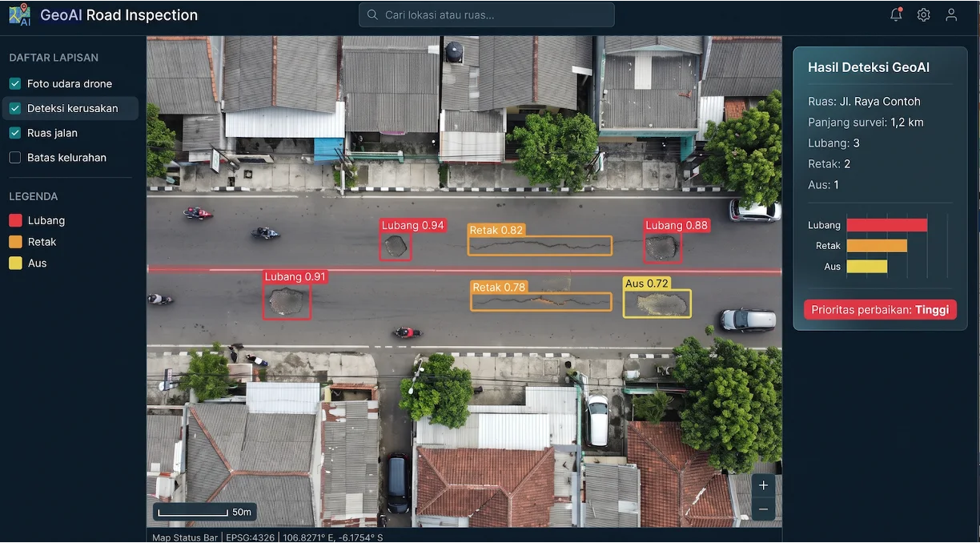Select the Lubang 0.94 detection box
Viewport: 980px width, 543px height.
click(x=396, y=246)
